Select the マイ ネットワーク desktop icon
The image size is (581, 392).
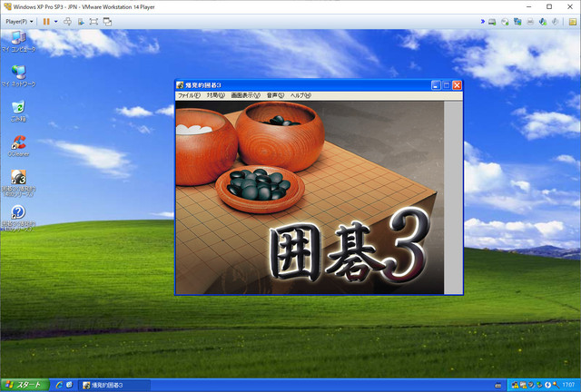pos(18,76)
